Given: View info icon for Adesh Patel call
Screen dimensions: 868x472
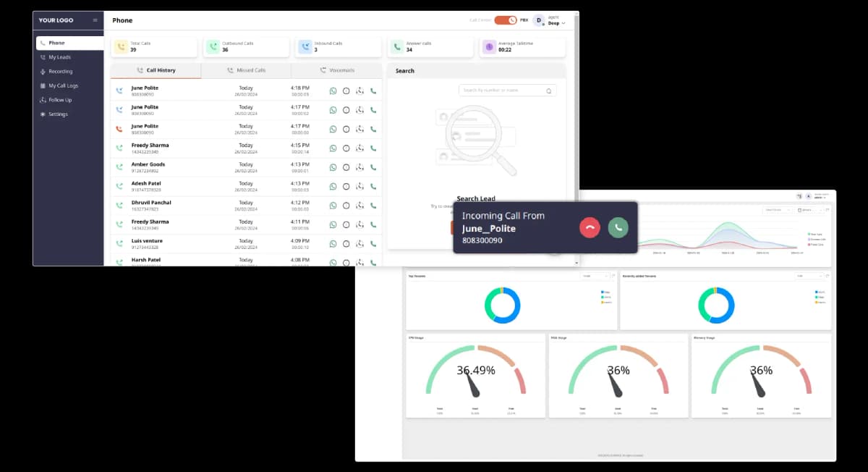Looking at the screenshot, I should 346,186.
